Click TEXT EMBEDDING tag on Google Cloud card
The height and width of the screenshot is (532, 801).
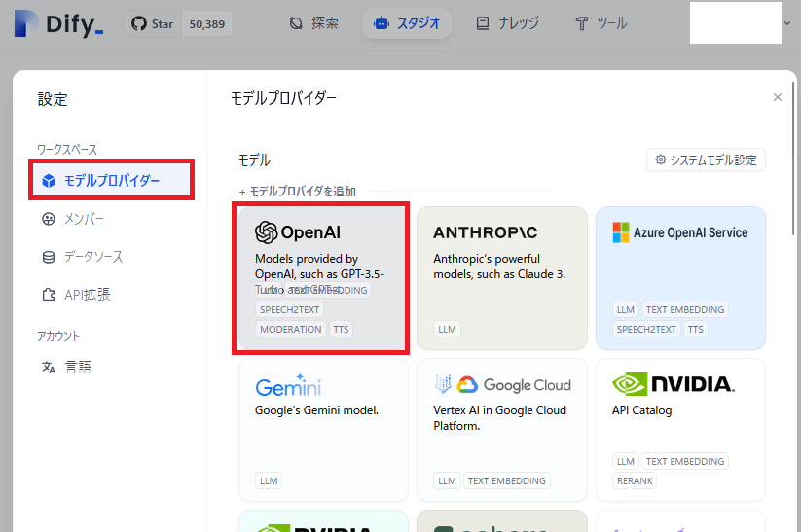pyautogui.click(x=507, y=481)
